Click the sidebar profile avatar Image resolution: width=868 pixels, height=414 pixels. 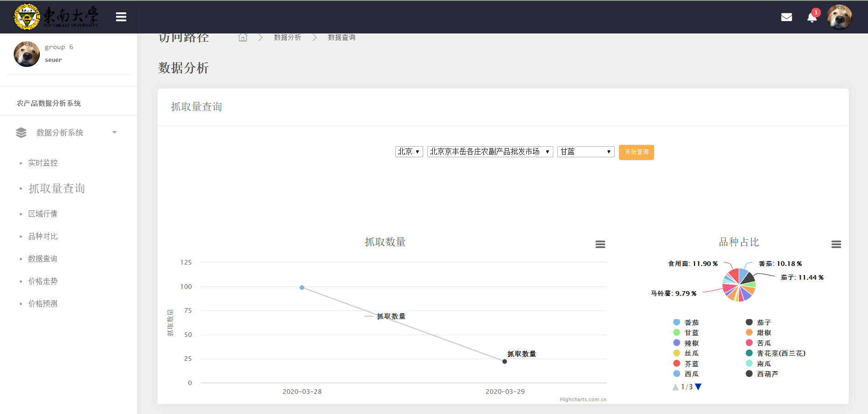(27, 54)
